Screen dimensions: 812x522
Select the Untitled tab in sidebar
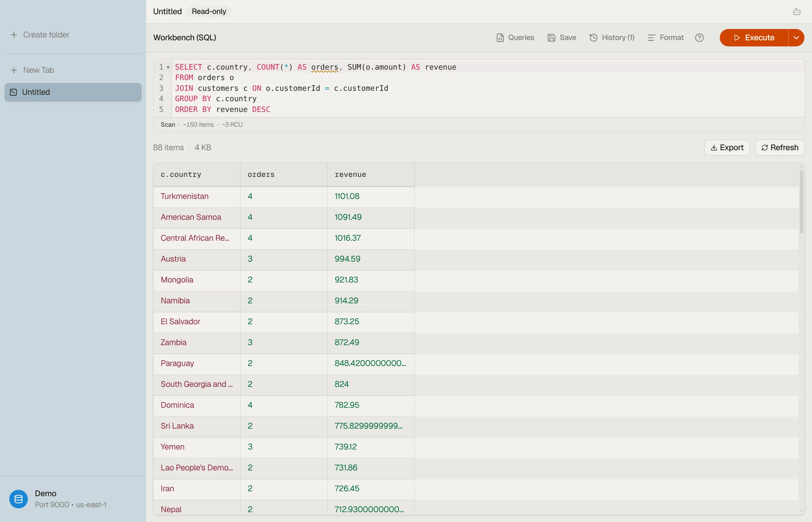73,92
